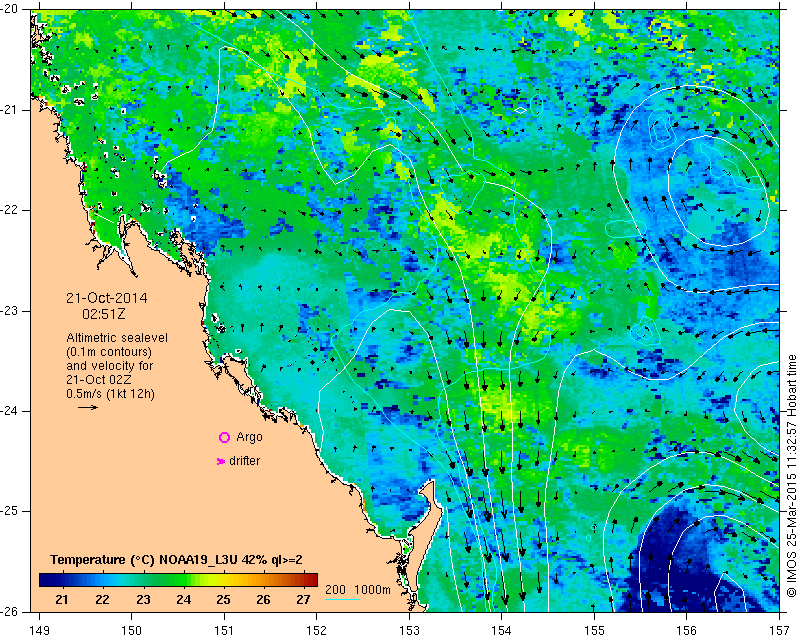The height and width of the screenshot is (640, 800).
Task: Click the cyan depth contour legend line
Action: click(342, 599)
